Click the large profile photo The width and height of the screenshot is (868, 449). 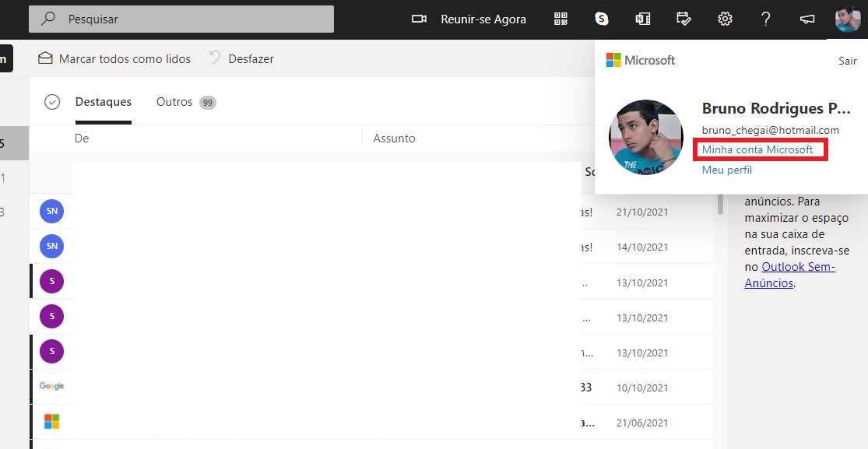tap(646, 137)
